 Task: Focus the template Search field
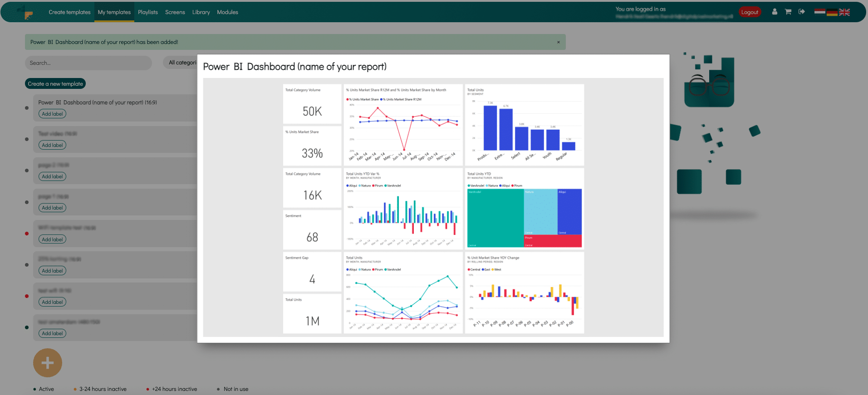[x=88, y=63]
